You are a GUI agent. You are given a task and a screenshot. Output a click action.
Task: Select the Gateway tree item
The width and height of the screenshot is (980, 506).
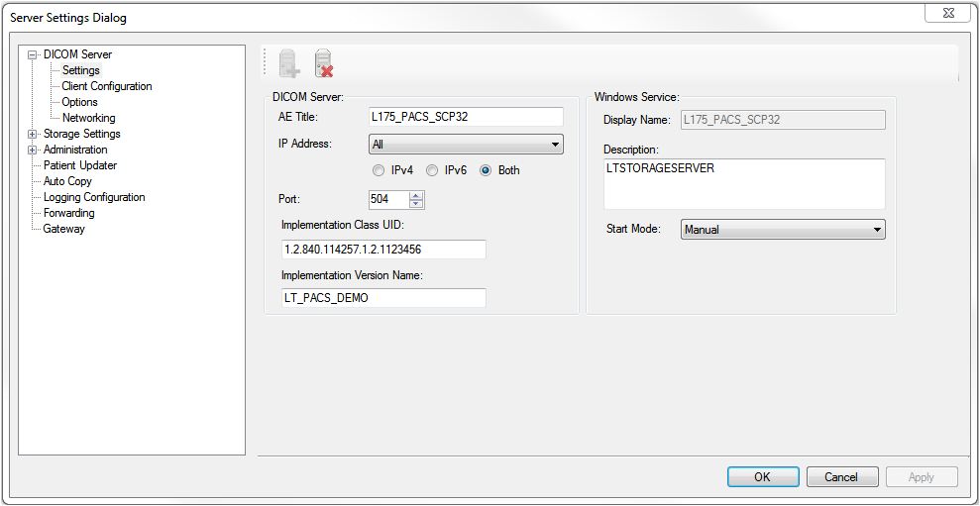click(63, 229)
